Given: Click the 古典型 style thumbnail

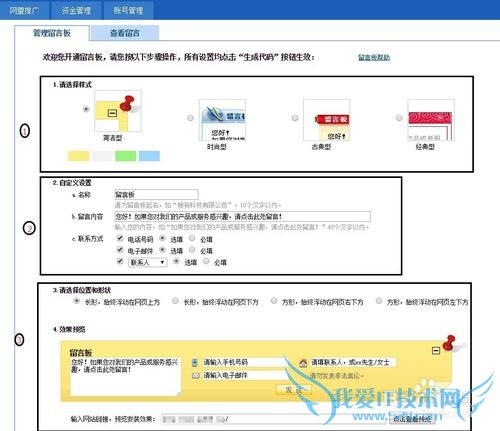Looking at the screenshot, I should [327, 120].
